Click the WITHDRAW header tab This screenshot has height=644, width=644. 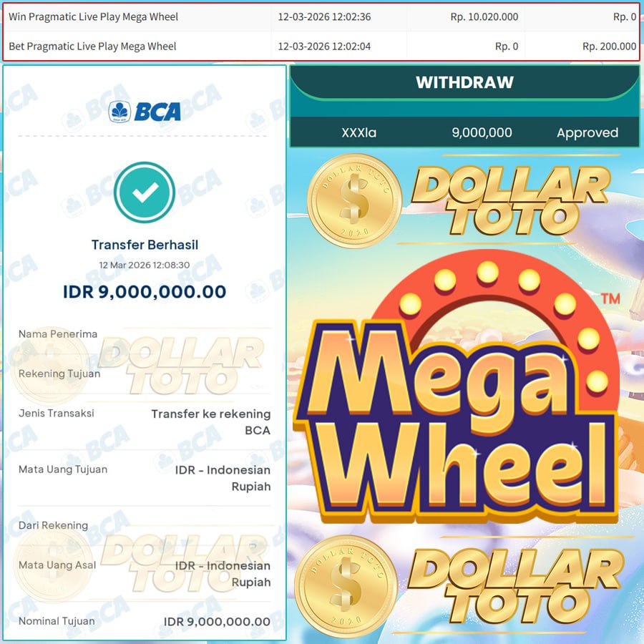(x=464, y=82)
